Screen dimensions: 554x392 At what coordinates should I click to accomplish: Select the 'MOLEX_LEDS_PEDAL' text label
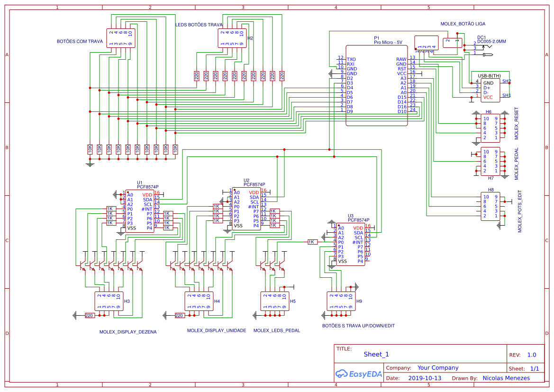(277, 331)
